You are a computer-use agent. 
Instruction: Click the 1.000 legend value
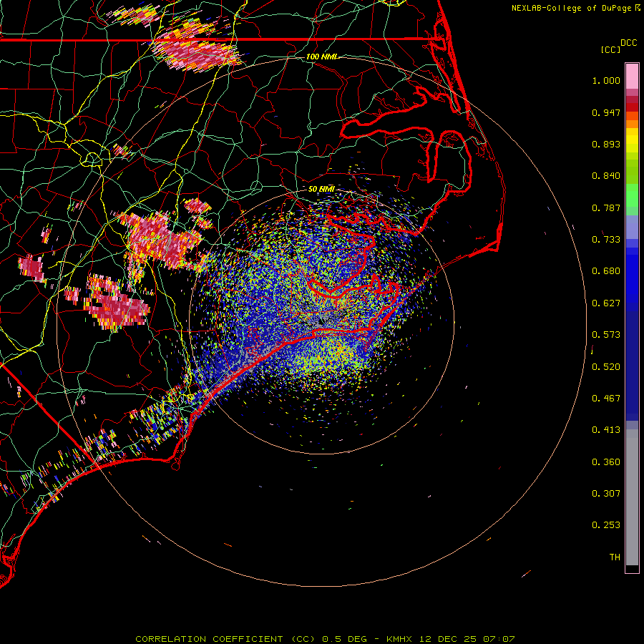tap(606, 80)
